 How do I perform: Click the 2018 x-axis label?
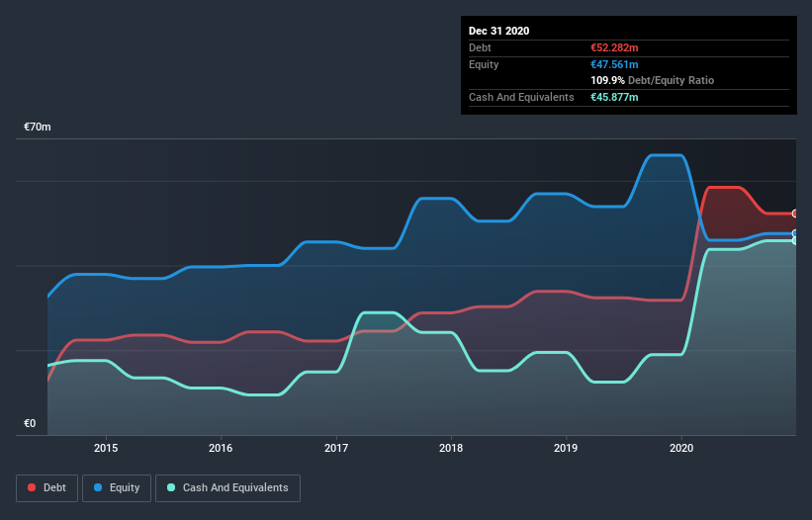point(451,448)
